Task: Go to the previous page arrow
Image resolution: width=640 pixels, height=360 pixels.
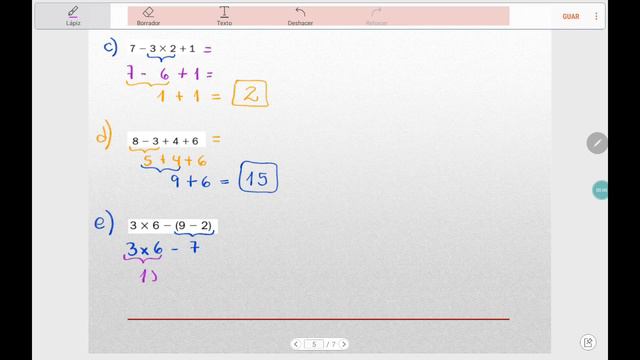Action: tap(296, 344)
